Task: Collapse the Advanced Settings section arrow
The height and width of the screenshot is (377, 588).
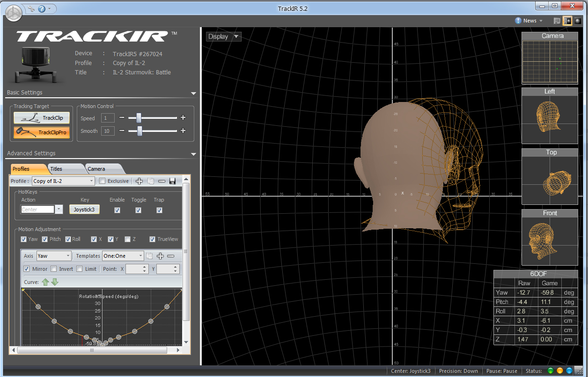Action: pos(194,154)
